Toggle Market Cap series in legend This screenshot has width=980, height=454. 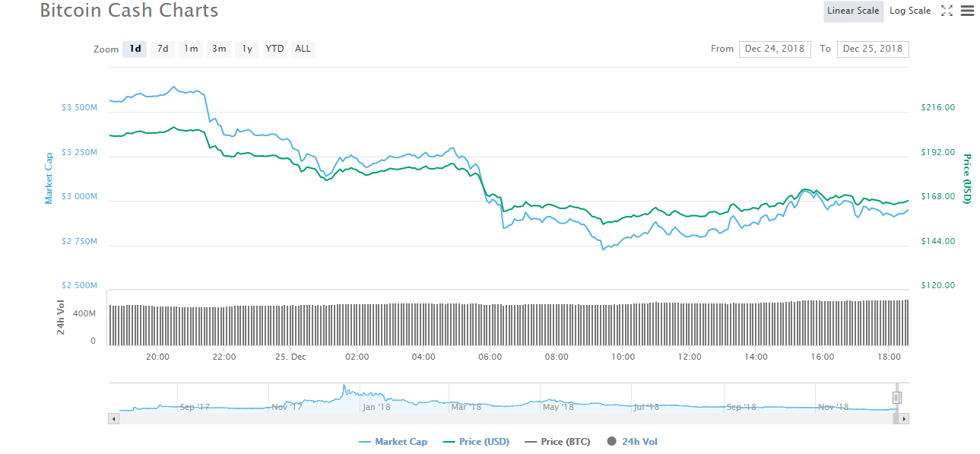(392, 441)
